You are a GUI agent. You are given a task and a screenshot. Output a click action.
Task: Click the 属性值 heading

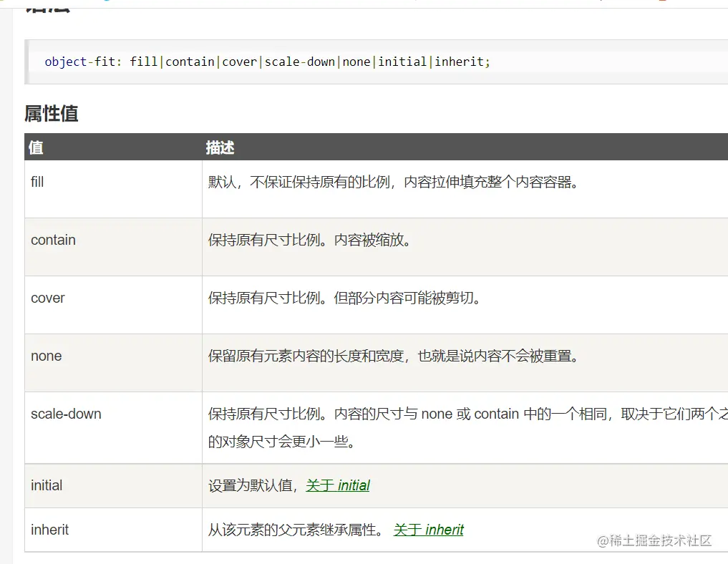point(51,114)
